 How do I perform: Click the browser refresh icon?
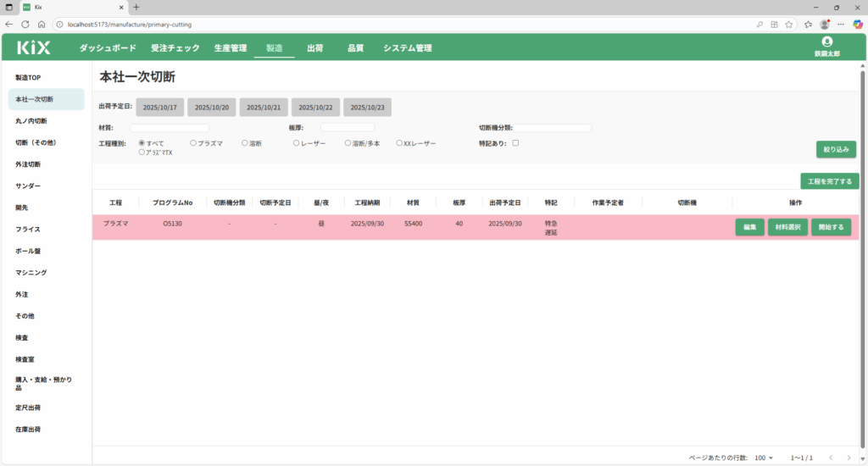[25, 25]
